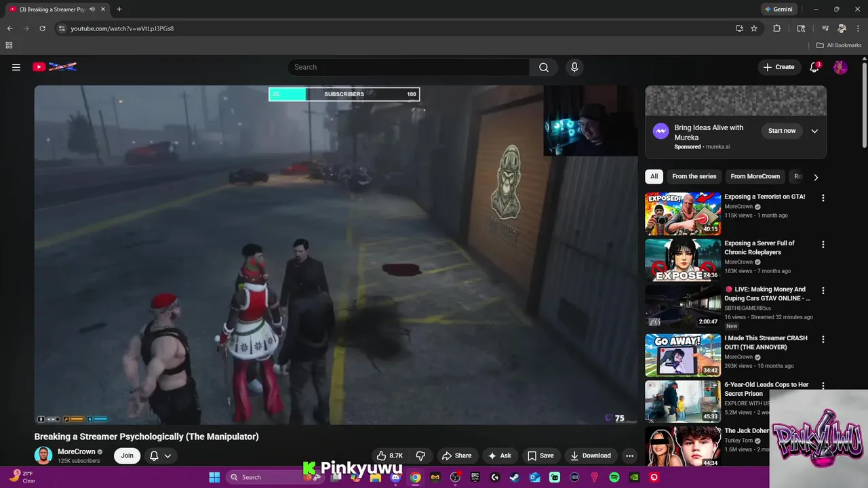Image resolution: width=868 pixels, height=488 pixels.
Task: Show more filter chips with right arrow
Action: click(816, 177)
